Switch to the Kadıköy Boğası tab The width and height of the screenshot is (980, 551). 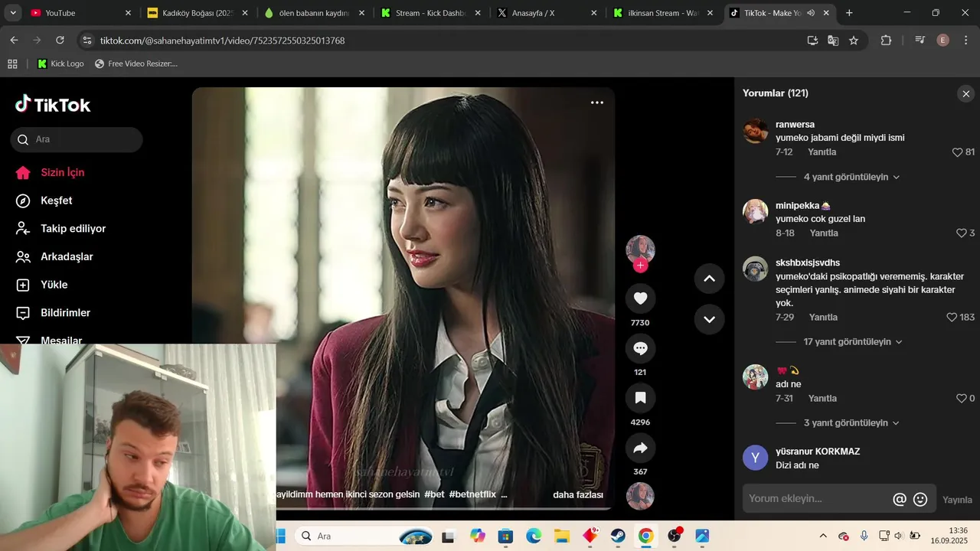(198, 13)
